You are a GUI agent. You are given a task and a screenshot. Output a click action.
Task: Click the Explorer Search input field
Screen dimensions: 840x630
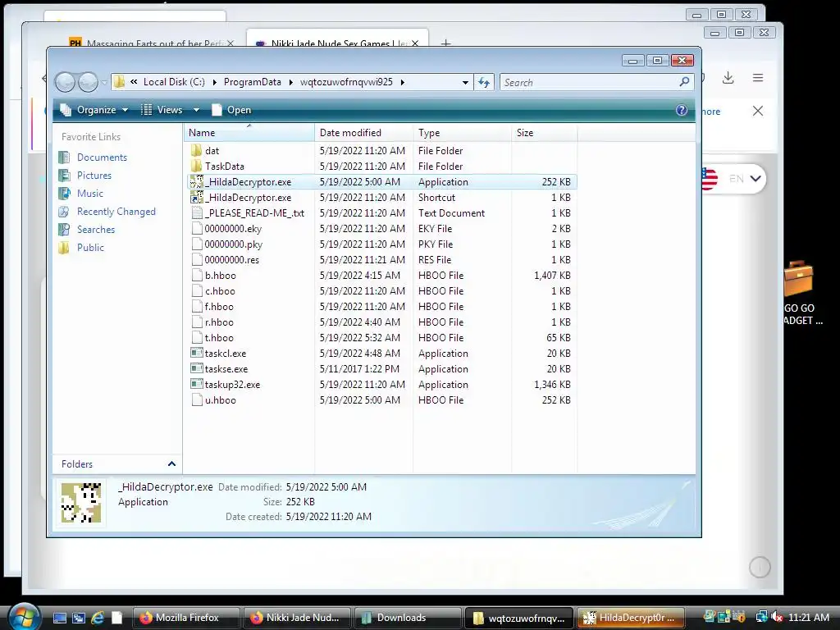tap(589, 83)
